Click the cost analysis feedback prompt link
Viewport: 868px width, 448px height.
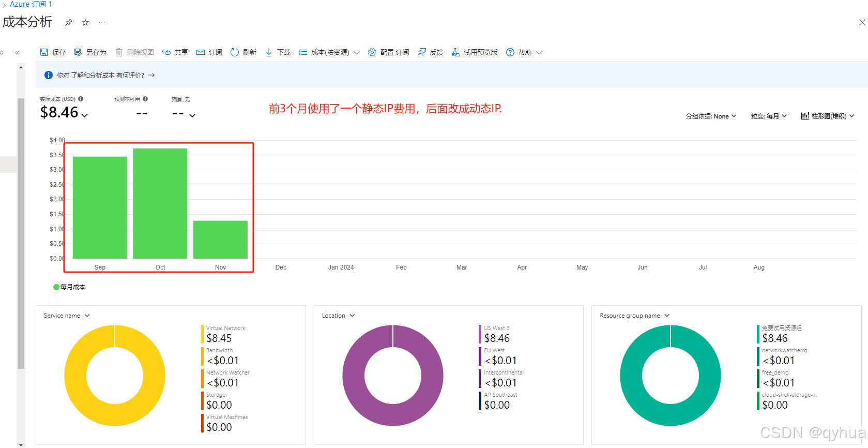tap(100, 76)
